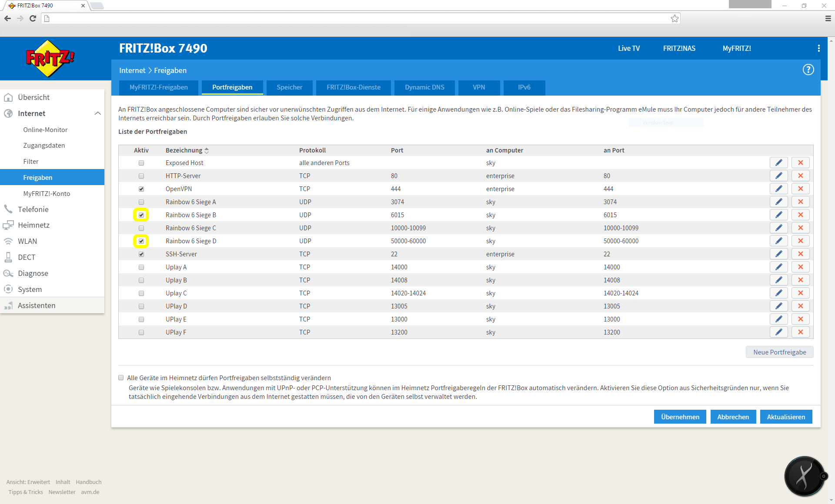
Task: Edit Rainbow 6 Siege A rule
Action: click(778, 202)
